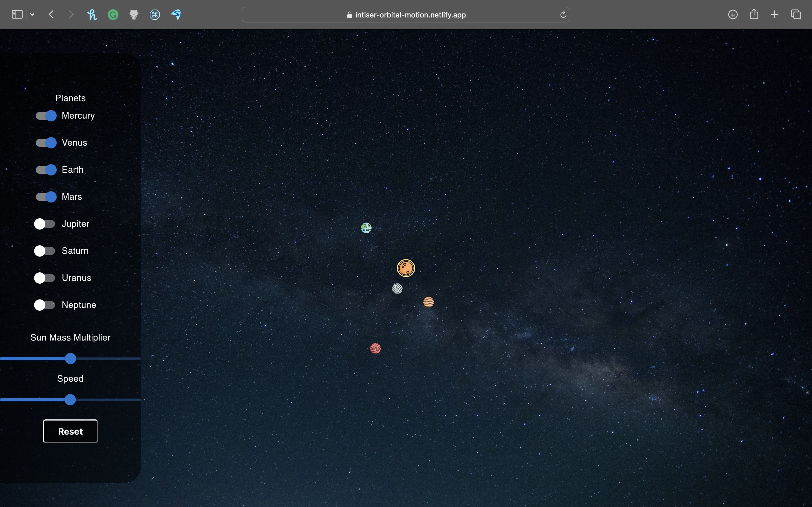This screenshot has width=812, height=507.
Task: Click the Sun icon in the center
Action: tap(406, 268)
